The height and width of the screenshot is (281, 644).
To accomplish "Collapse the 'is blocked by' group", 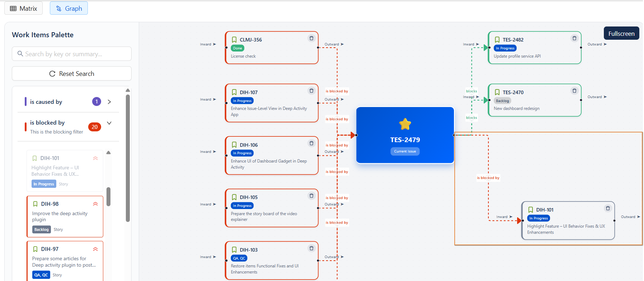I will pos(109,123).
